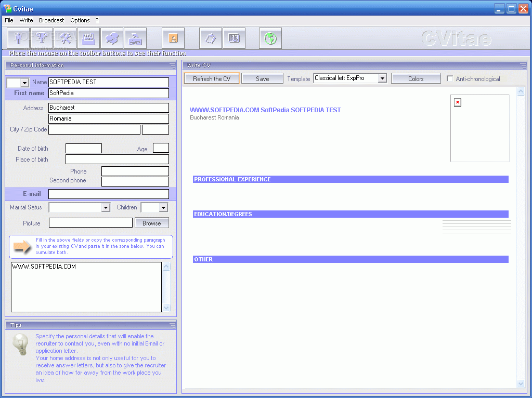Click the orange ID photo toolbar icon
The width and height of the screenshot is (532, 398).
[x=173, y=38]
